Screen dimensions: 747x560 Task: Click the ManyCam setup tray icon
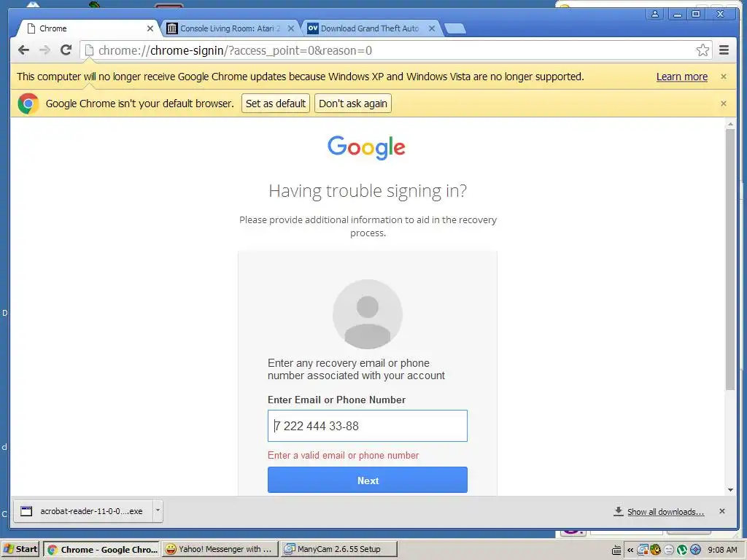pyautogui.click(x=643, y=550)
